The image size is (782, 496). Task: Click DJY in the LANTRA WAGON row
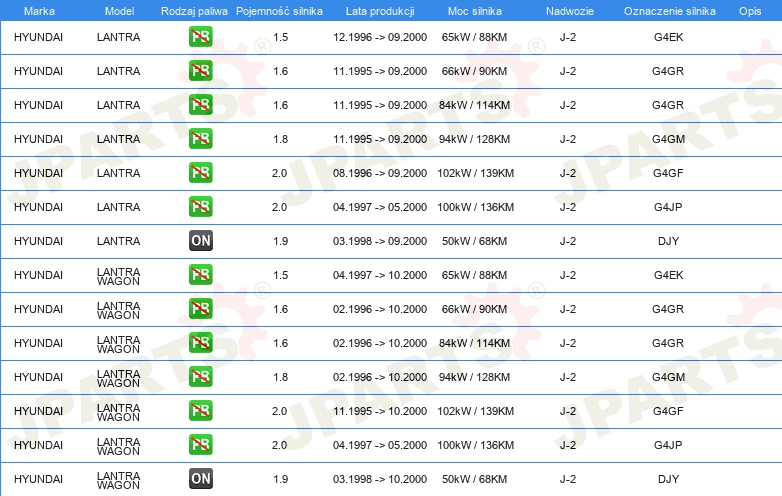(x=668, y=479)
